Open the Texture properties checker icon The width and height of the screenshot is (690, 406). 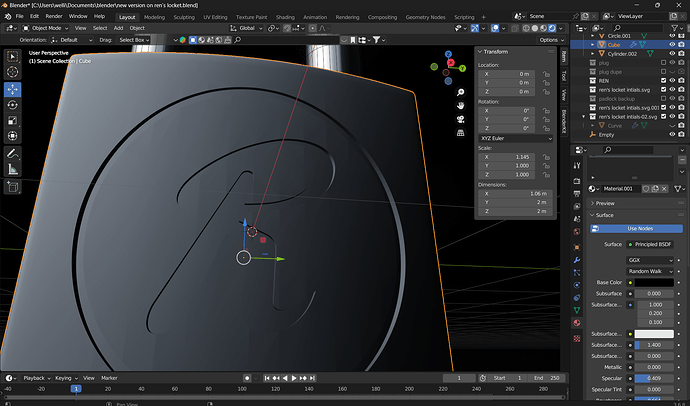(x=577, y=338)
